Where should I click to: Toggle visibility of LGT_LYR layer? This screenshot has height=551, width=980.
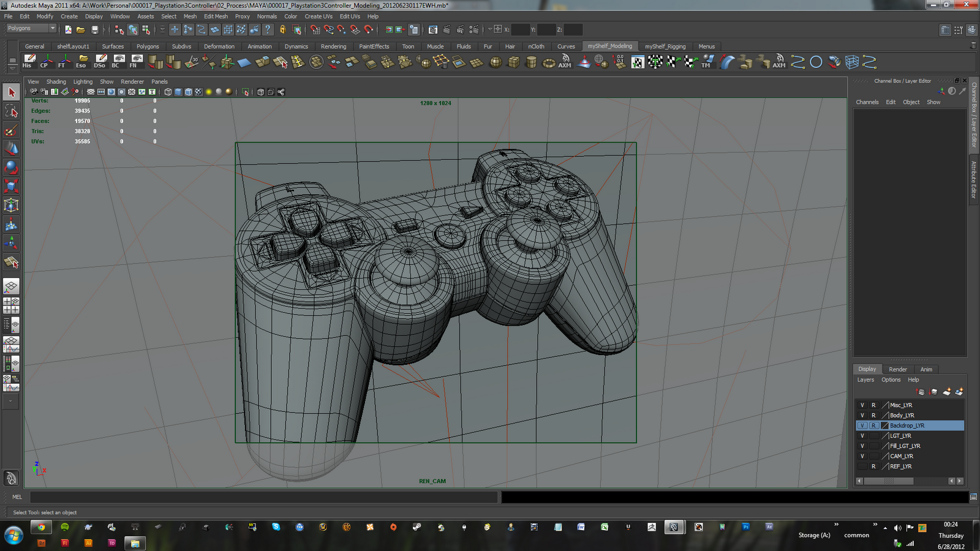(x=862, y=436)
